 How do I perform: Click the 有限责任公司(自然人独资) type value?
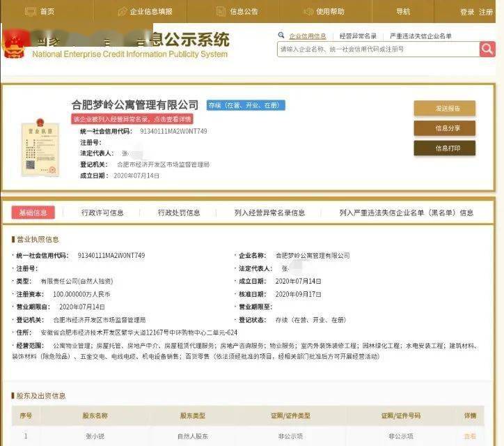tap(77, 282)
